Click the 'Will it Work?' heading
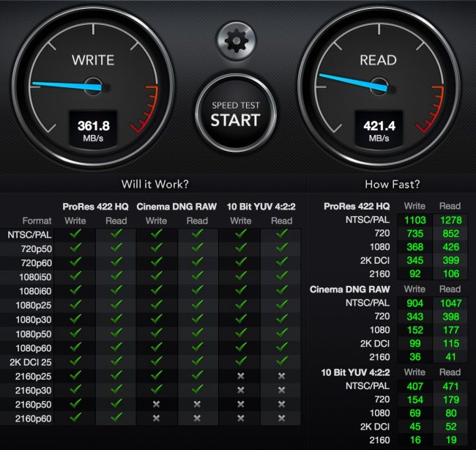 (x=155, y=184)
